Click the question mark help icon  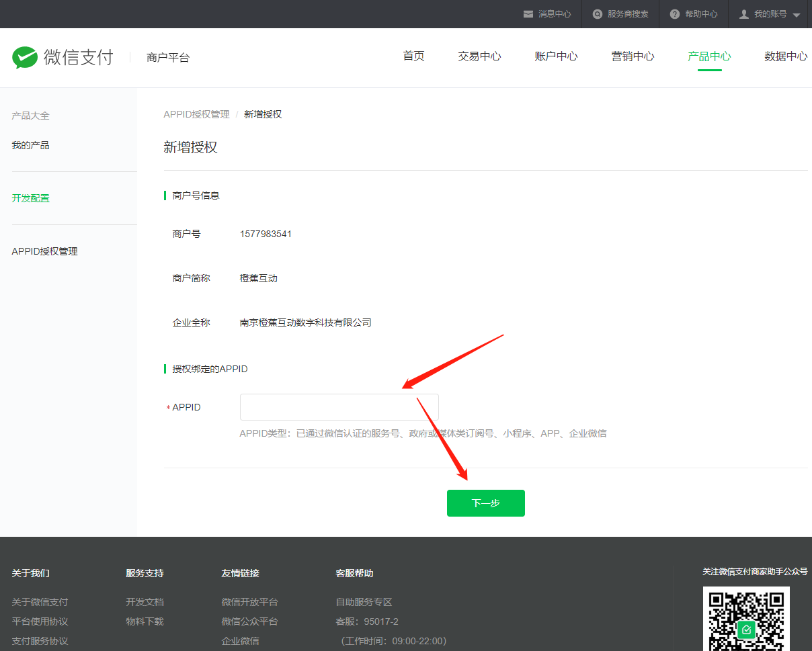click(675, 14)
